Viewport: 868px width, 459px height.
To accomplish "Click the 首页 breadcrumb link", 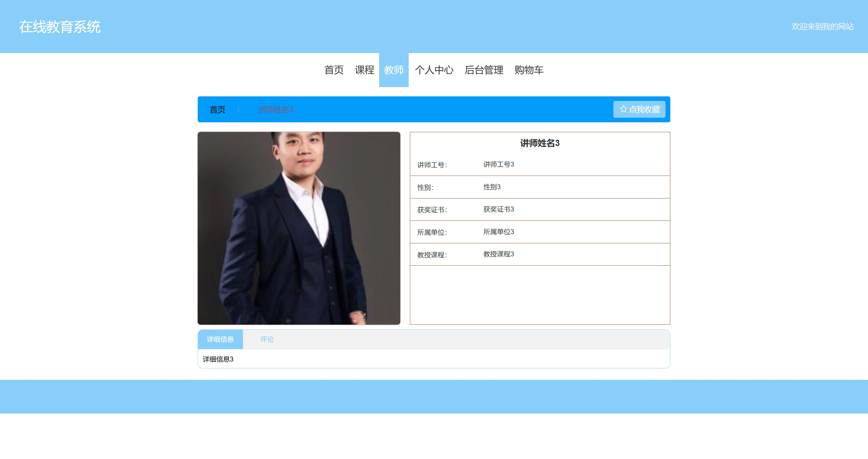I will (x=217, y=109).
